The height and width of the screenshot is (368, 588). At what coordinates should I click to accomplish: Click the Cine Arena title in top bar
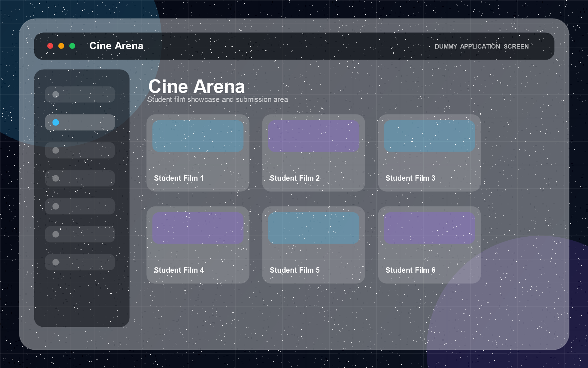click(116, 46)
